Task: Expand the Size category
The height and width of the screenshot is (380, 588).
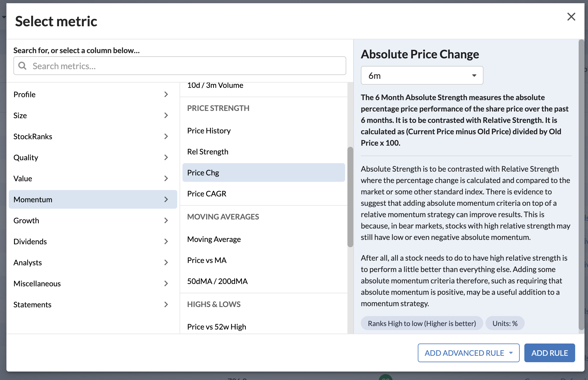Action: click(93, 115)
